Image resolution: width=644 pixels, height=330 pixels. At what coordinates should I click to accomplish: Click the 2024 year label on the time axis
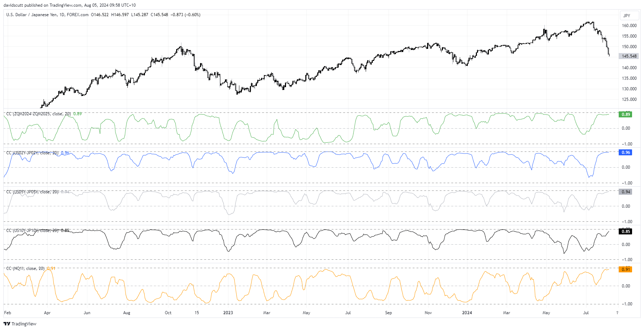click(467, 313)
